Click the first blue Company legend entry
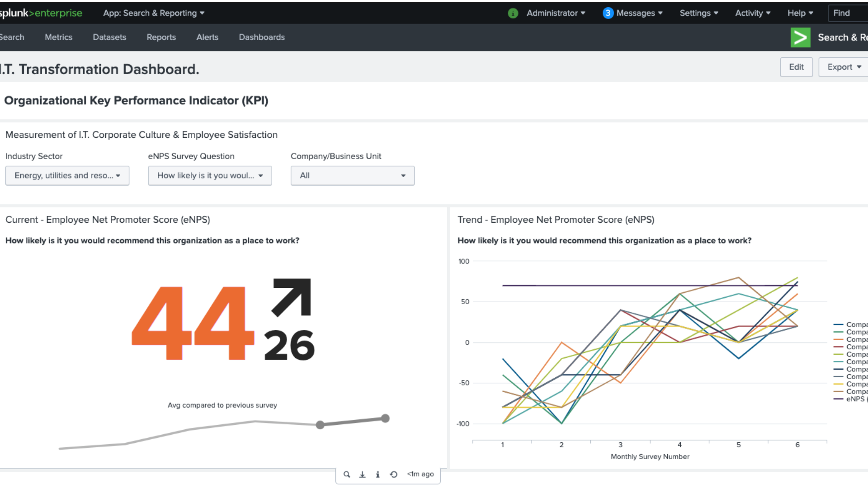The height and width of the screenshot is (488, 868). click(x=850, y=324)
